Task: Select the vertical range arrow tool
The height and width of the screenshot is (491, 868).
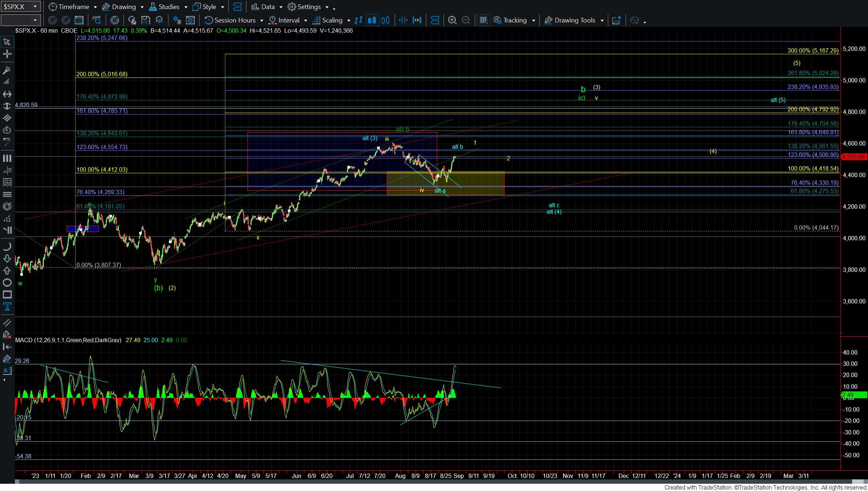Action: tap(7, 106)
